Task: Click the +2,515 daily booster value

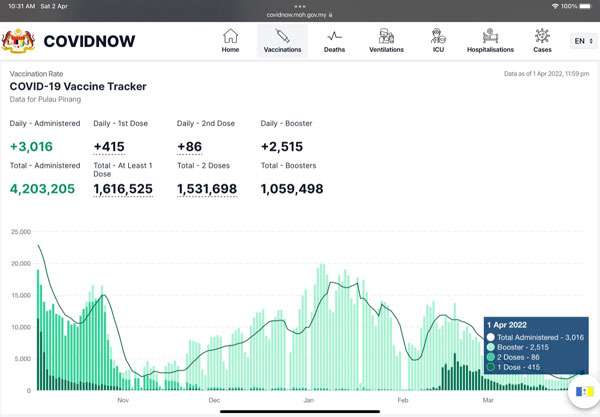Action: pyautogui.click(x=282, y=147)
